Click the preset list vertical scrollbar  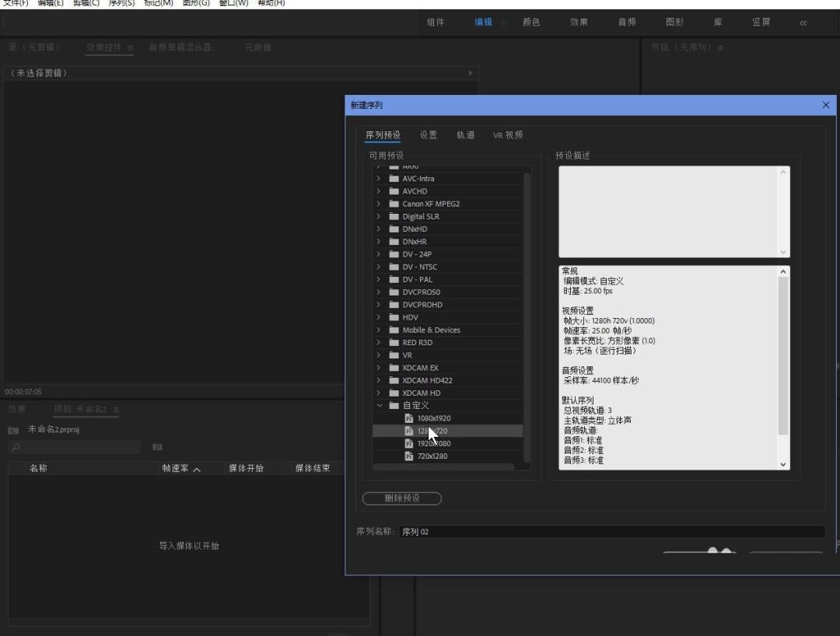[x=527, y=317]
